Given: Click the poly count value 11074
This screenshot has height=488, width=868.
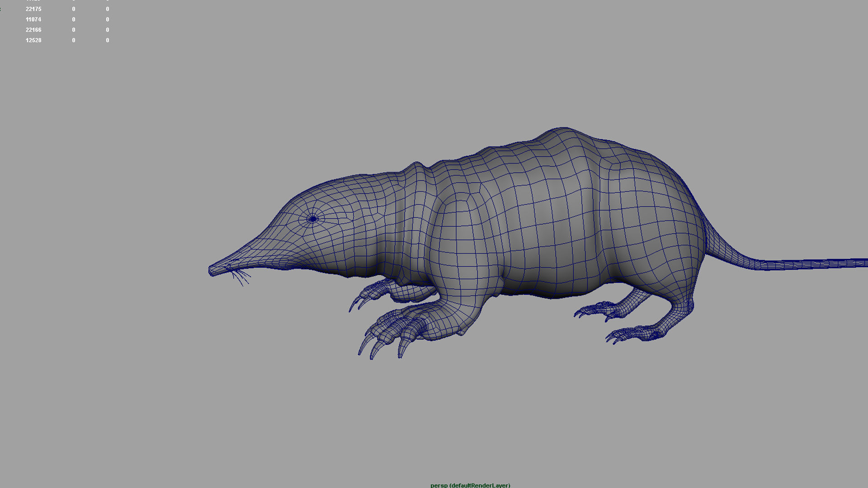Looking at the screenshot, I should [33, 19].
